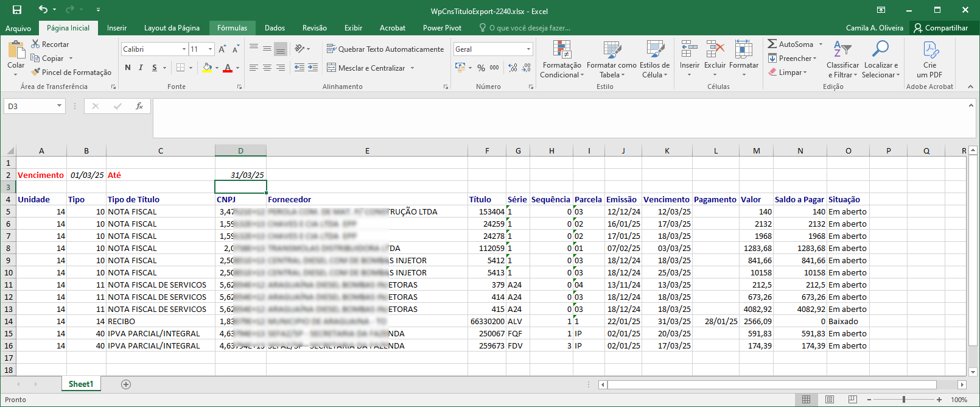Viewport: 980px width, 407px height.
Task: Adjust the zoom slider handle
Action: (x=904, y=400)
